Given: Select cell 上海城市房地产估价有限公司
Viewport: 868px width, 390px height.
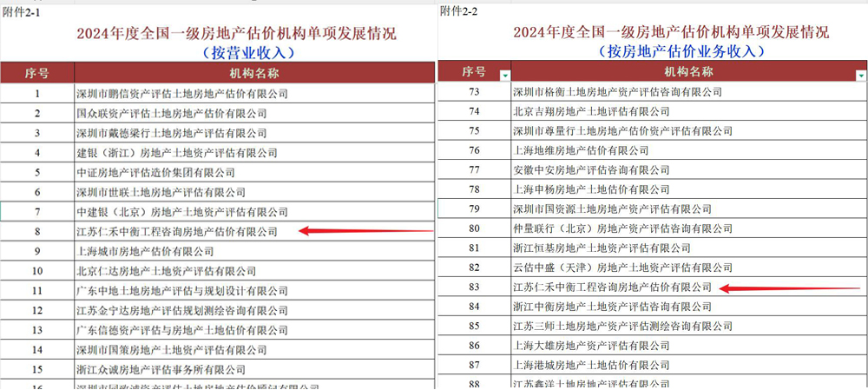Looking at the screenshot, I should (145, 252).
